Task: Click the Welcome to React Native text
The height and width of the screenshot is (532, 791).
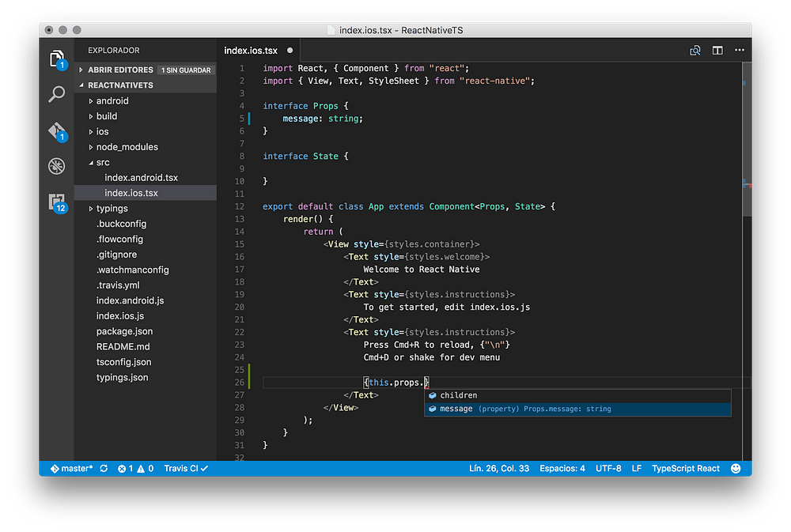Action: click(422, 270)
